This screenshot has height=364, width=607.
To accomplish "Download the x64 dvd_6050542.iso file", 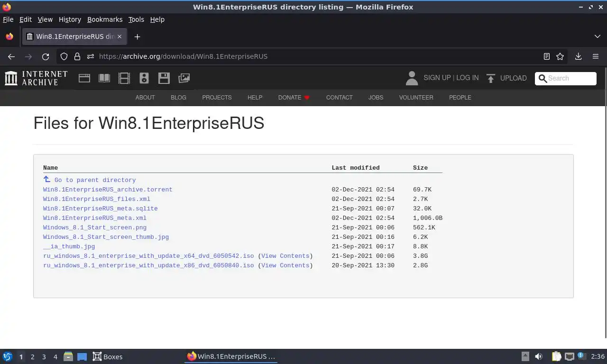I will pyautogui.click(x=148, y=256).
